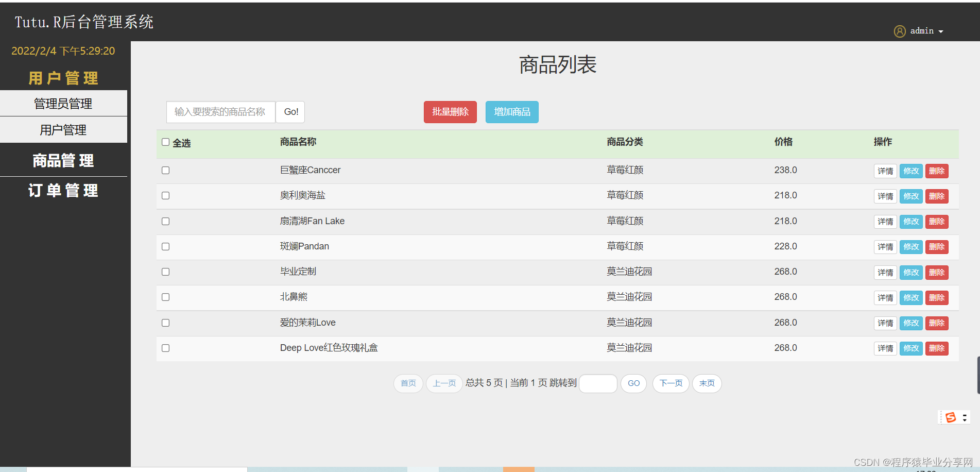Image resolution: width=980 pixels, height=472 pixels.
Task: Go to 下一页 in pagination
Action: 670,383
